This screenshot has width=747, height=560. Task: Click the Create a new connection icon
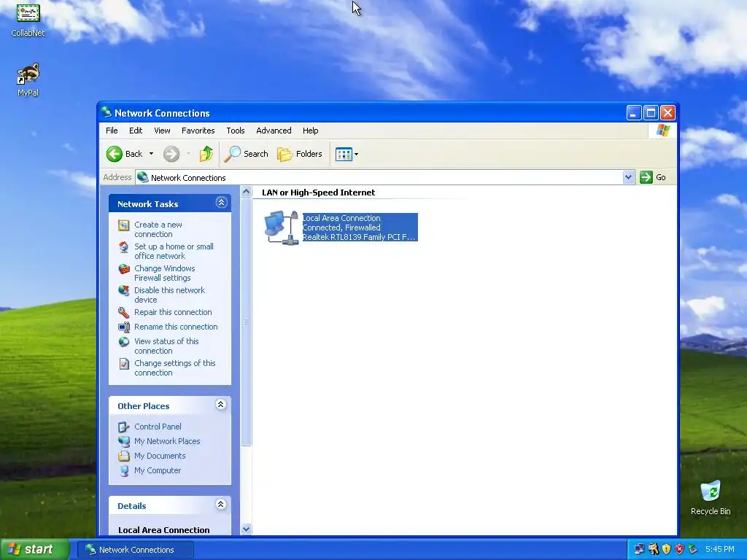click(x=124, y=225)
